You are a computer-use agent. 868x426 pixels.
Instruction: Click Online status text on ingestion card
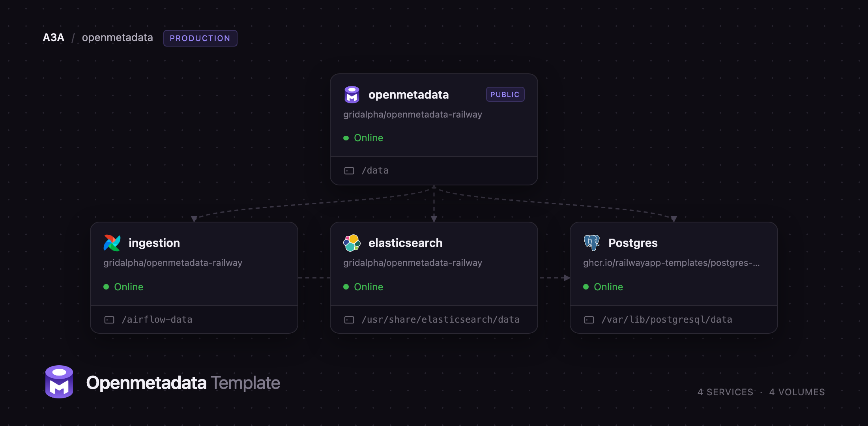pyautogui.click(x=129, y=287)
